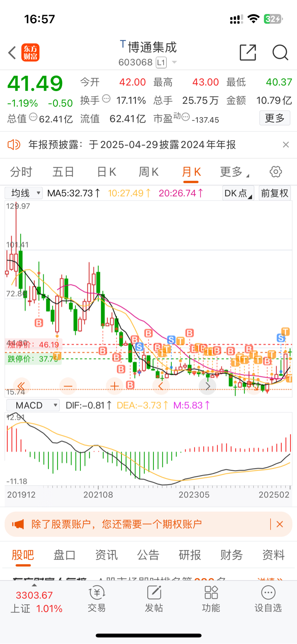Viewport: 297px width, 644px height.
Task: Tap the leftmost B marker under 72 level
Action: (39, 323)
